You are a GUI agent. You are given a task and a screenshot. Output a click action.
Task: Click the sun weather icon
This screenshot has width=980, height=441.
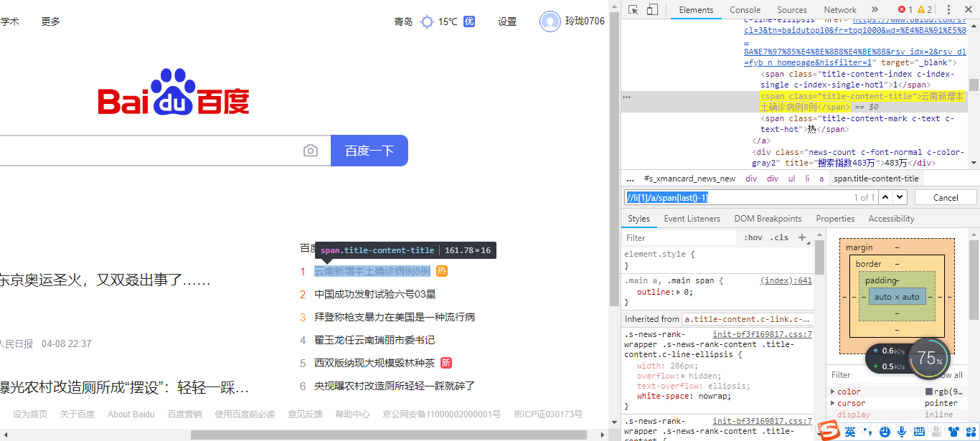(427, 22)
